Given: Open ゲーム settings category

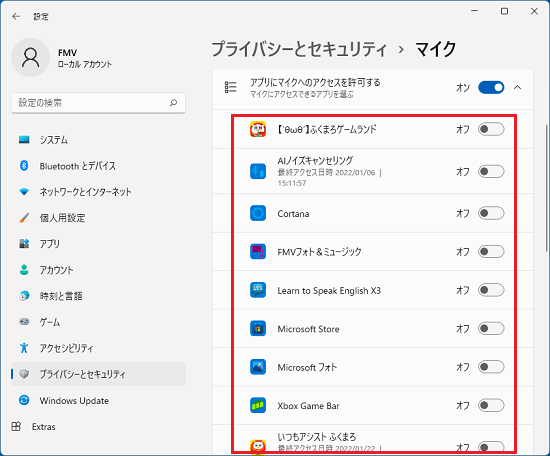Looking at the screenshot, I should click(98, 322).
